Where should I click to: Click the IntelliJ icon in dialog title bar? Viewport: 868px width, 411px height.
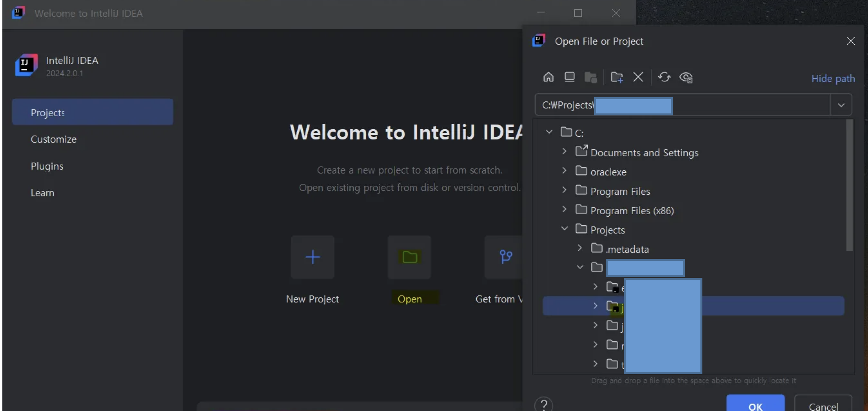(539, 41)
